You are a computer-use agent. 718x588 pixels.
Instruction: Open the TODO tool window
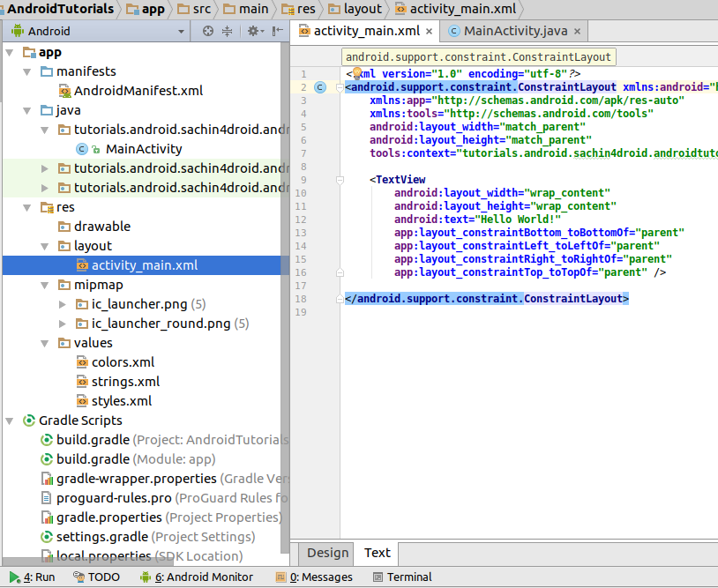click(97, 577)
